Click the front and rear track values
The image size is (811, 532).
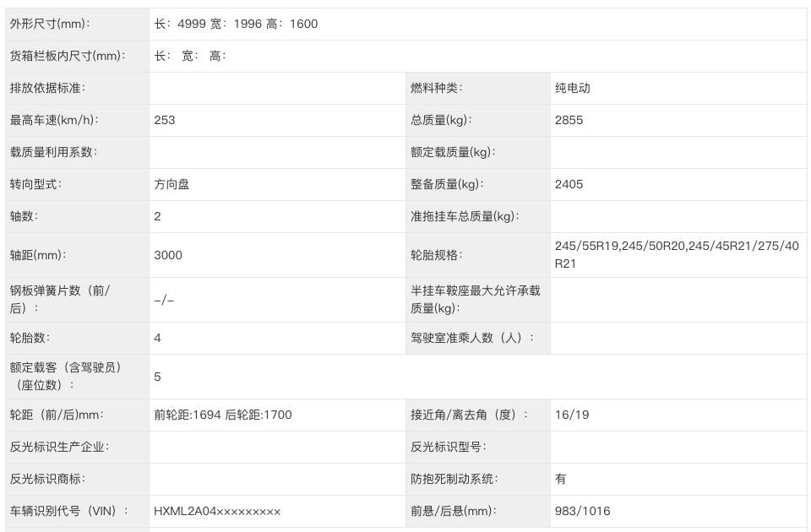[x=223, y=415]
